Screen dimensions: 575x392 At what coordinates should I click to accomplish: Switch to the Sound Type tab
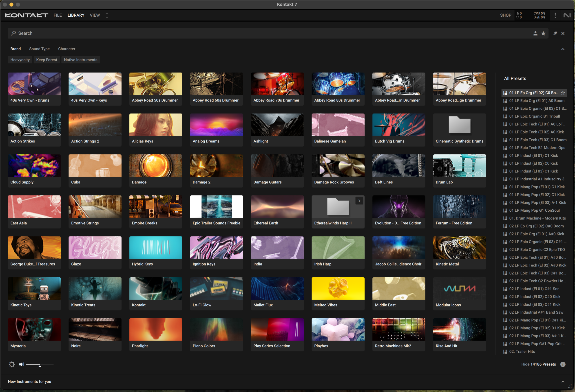coord(39,49)
